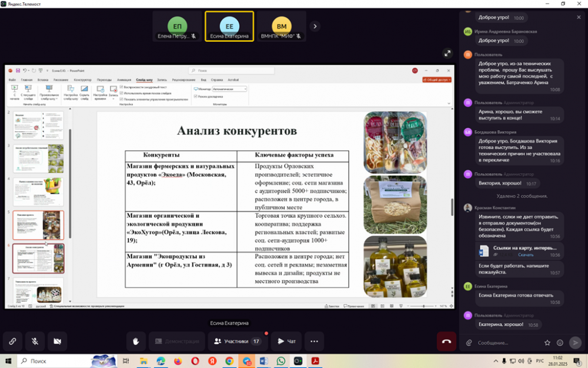This screenshot has width=588, height=368.
Task: Close the chat side panel
Action: 579,17
